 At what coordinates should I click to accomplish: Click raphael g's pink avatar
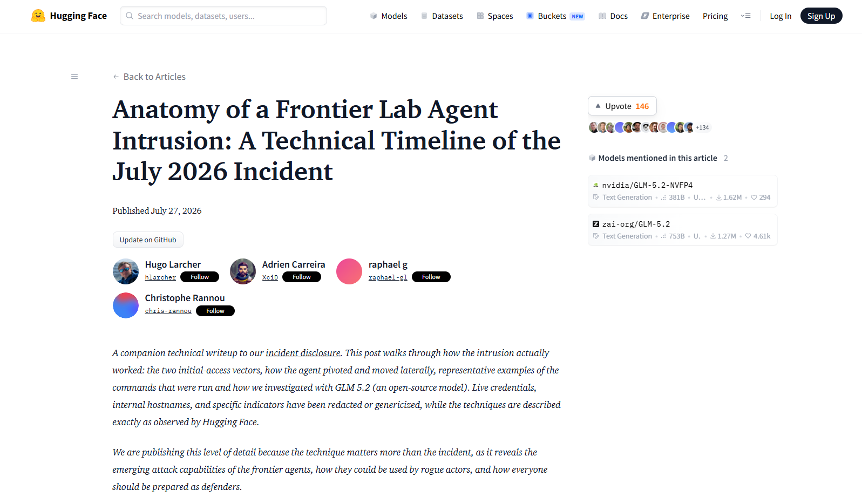(x=349, y=271)
